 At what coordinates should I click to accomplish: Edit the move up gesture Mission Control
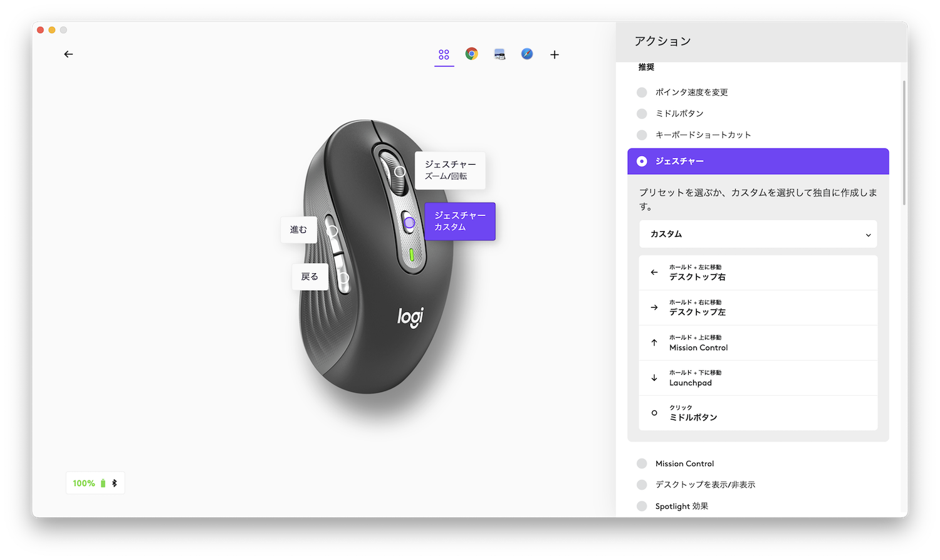pos(758,343)
